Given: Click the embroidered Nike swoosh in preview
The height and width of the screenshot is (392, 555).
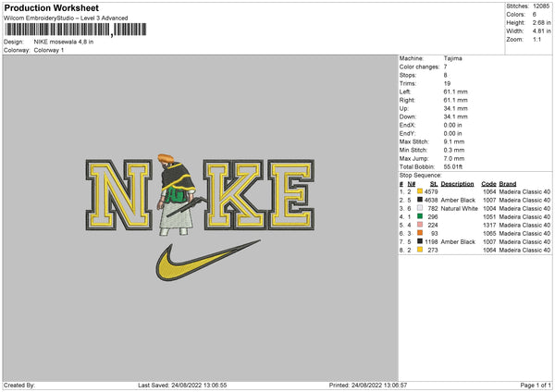Looking at the screenshot, I should pyautogui.click(x=207, y=261).
